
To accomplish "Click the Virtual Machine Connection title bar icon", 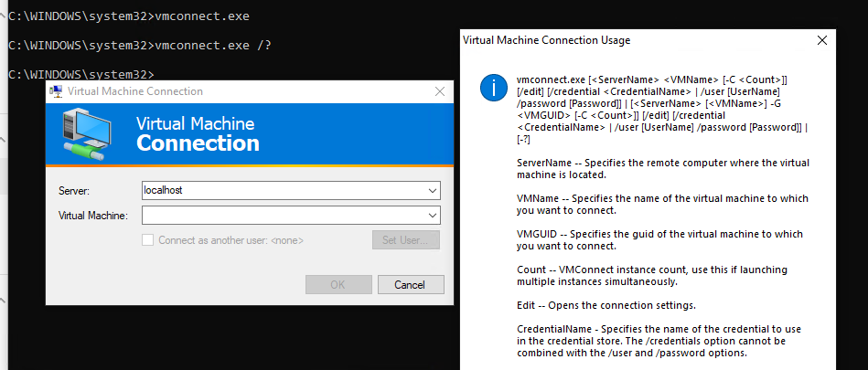I will click(56, 91).
